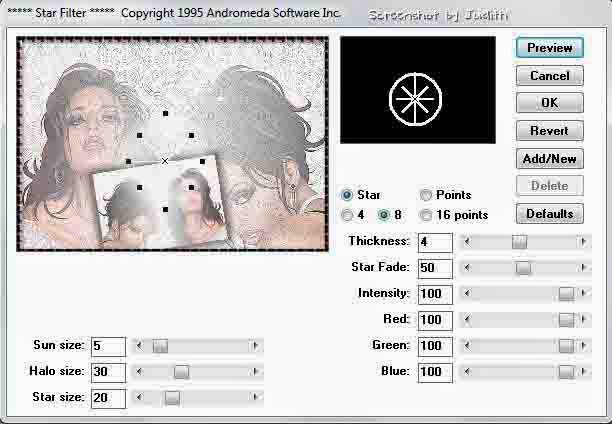Click the Preview button
Screen dimensions: 612x424
550,48
